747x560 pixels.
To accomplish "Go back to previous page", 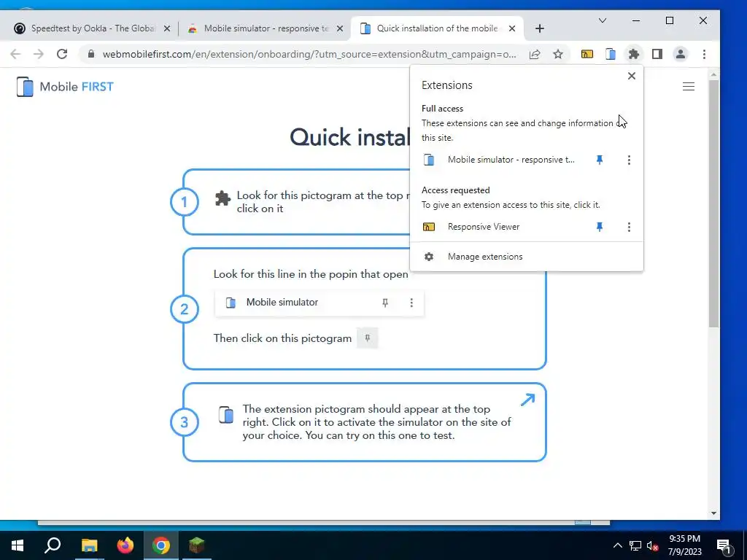I will 16,54.
